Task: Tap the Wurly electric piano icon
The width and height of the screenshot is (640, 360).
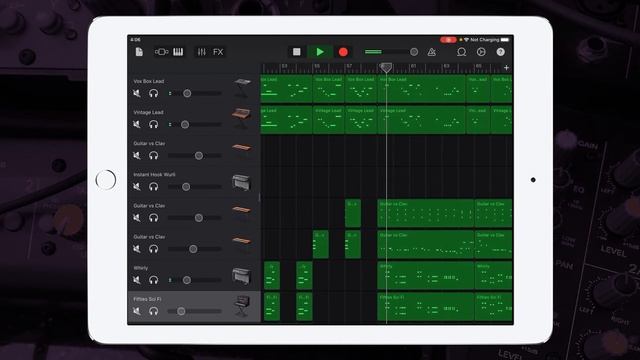Action: click(x=242, y=275)
